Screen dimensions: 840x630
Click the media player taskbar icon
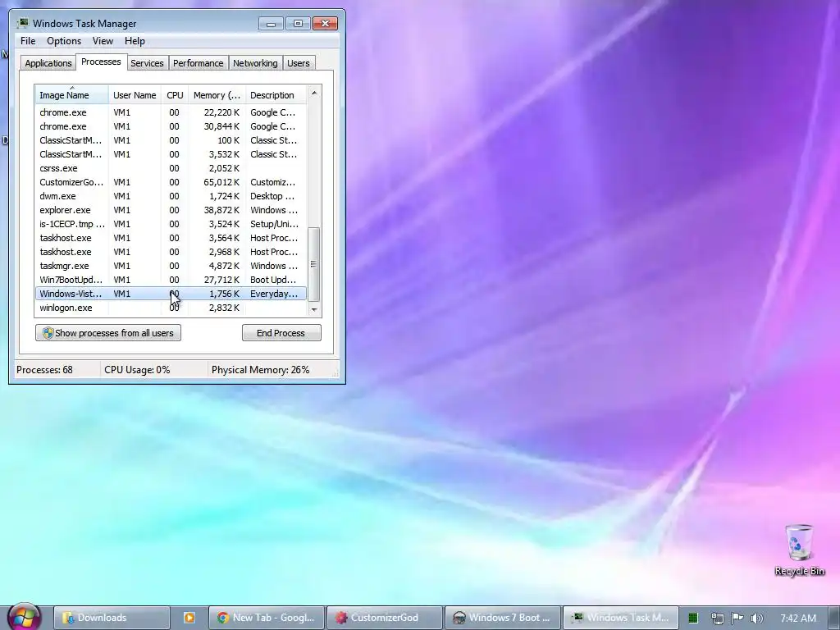189,618
